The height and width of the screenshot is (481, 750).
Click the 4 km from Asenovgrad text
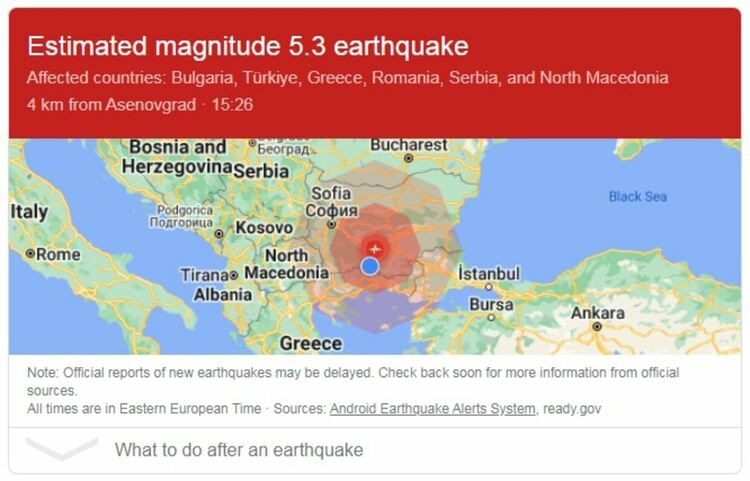click(x=111, y=105)
